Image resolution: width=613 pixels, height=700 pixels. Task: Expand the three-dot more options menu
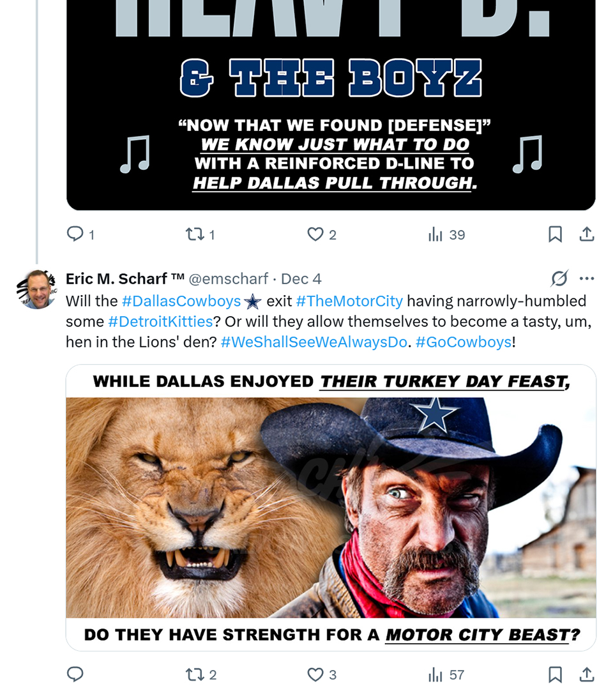coord(587,278)
